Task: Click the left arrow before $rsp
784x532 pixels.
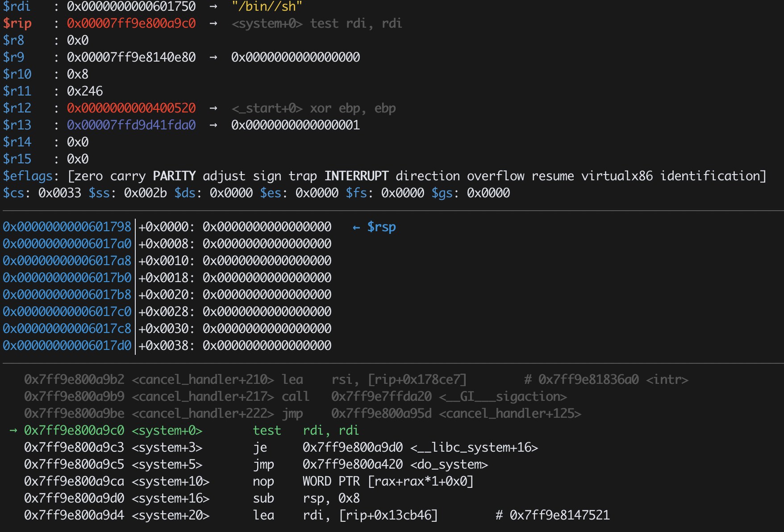Action: click(356, 228)
